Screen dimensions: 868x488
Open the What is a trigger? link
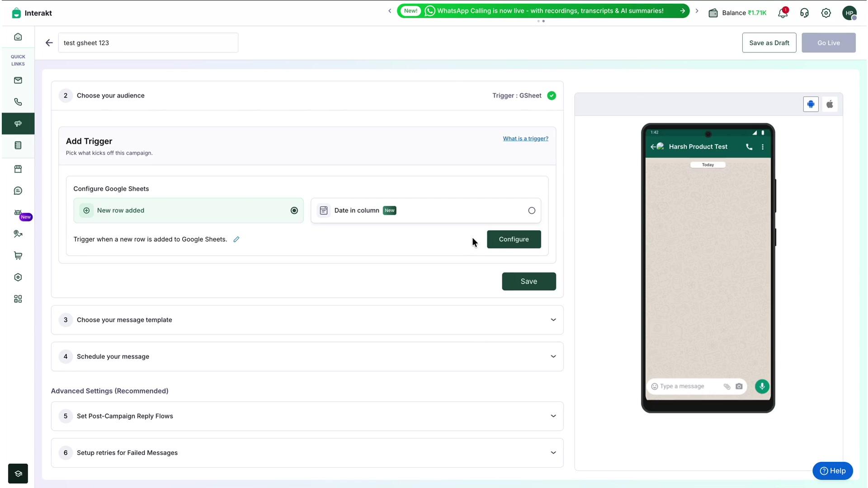click(x=526, y=139)
